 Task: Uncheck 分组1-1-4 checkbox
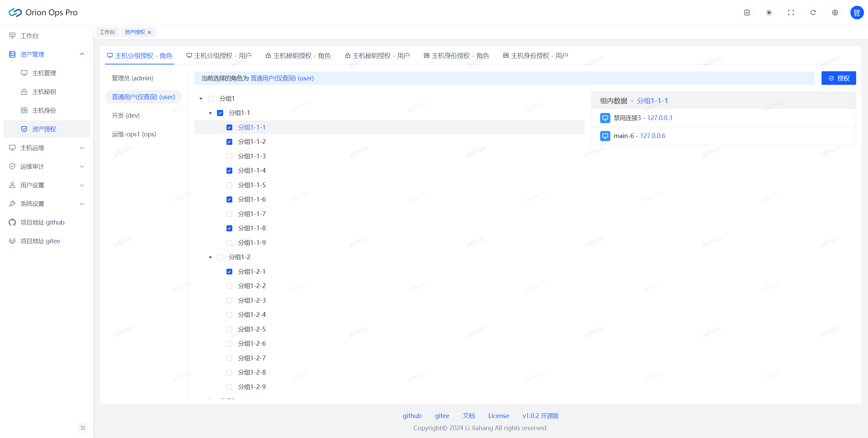coord(230,170)
